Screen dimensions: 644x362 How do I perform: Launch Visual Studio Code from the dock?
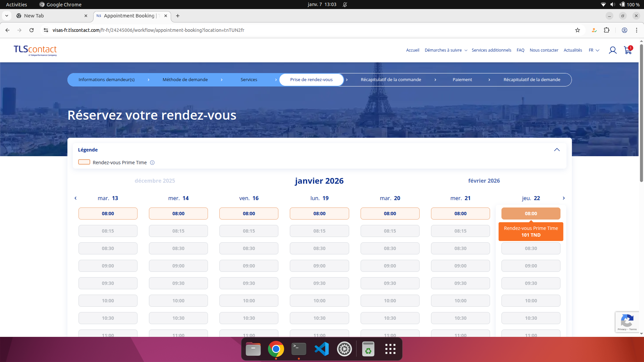point(322,349)
